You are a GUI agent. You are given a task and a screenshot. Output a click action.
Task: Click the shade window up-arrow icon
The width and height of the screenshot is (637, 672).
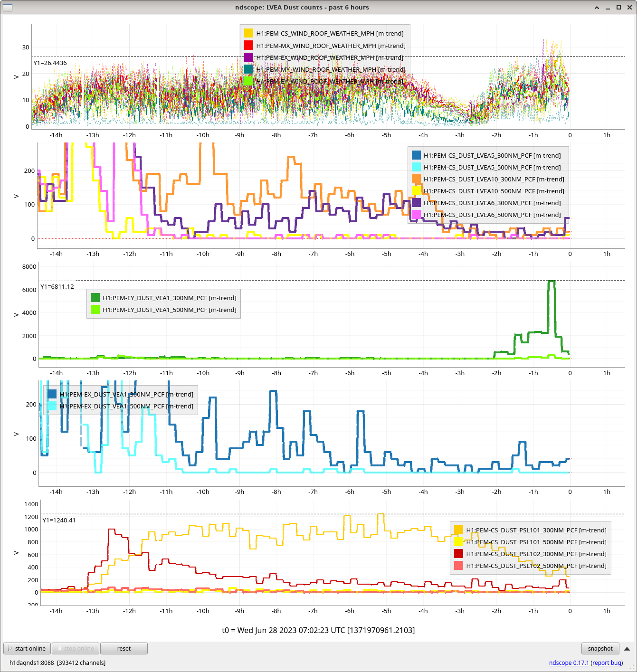(x=597, y=8)
